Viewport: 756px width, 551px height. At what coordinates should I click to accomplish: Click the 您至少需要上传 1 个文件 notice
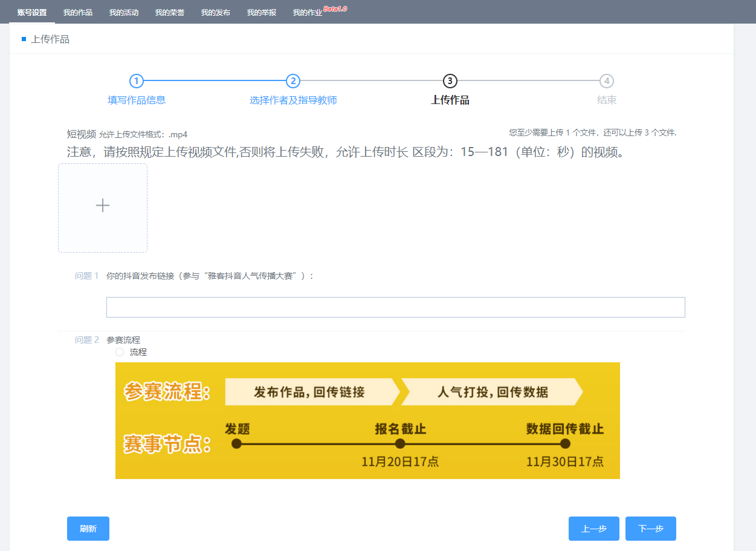(x=593, y=132)
